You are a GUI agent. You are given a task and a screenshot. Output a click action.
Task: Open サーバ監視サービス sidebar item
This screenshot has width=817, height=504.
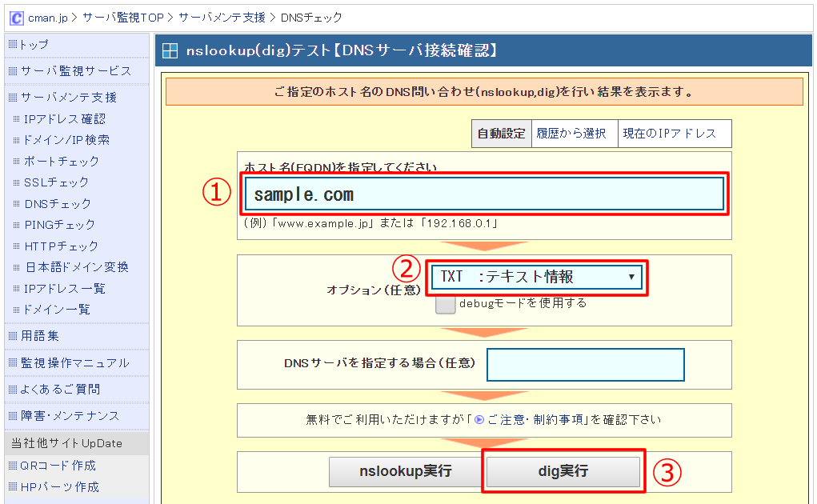(76, 71)
